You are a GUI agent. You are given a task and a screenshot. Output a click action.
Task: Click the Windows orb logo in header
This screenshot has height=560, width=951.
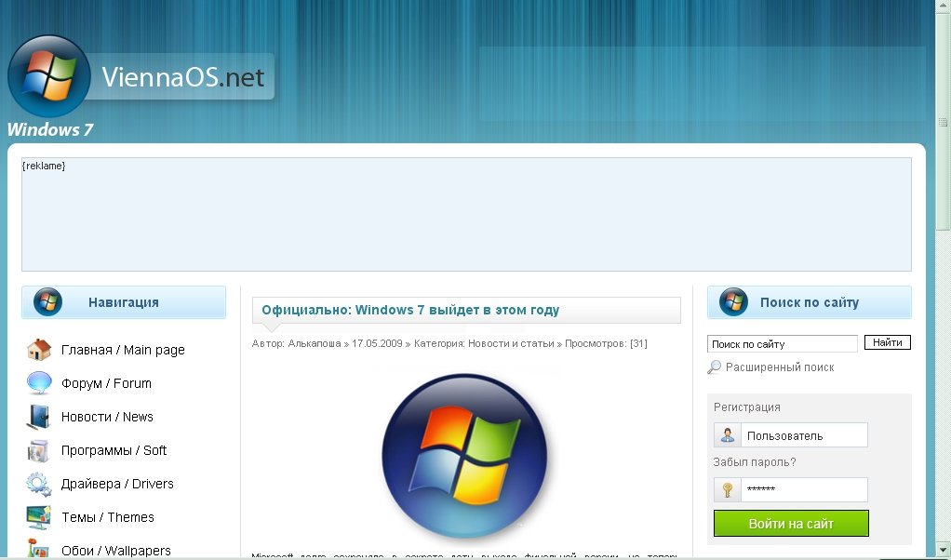click(49, 76)
